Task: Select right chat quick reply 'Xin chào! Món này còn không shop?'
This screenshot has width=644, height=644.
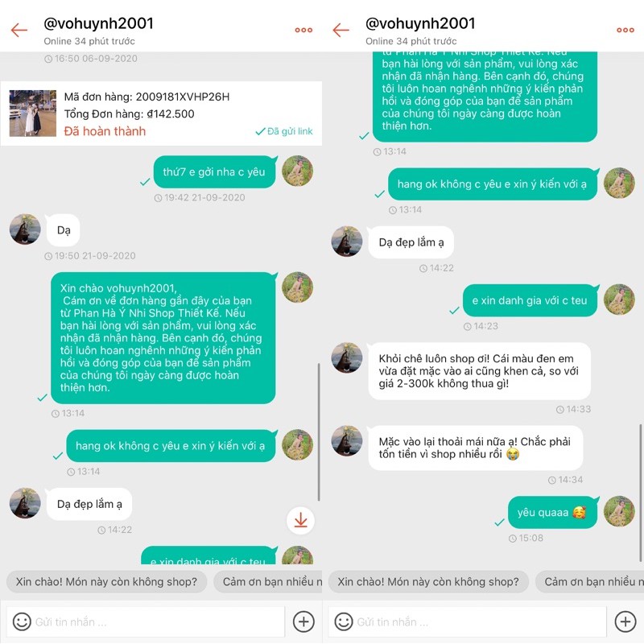Action: (428, 581)
